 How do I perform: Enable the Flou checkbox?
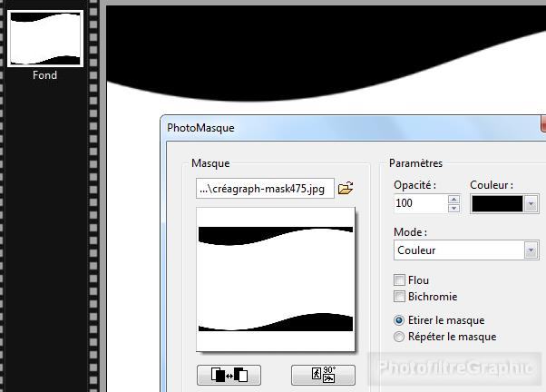click(x=399, y=279)
